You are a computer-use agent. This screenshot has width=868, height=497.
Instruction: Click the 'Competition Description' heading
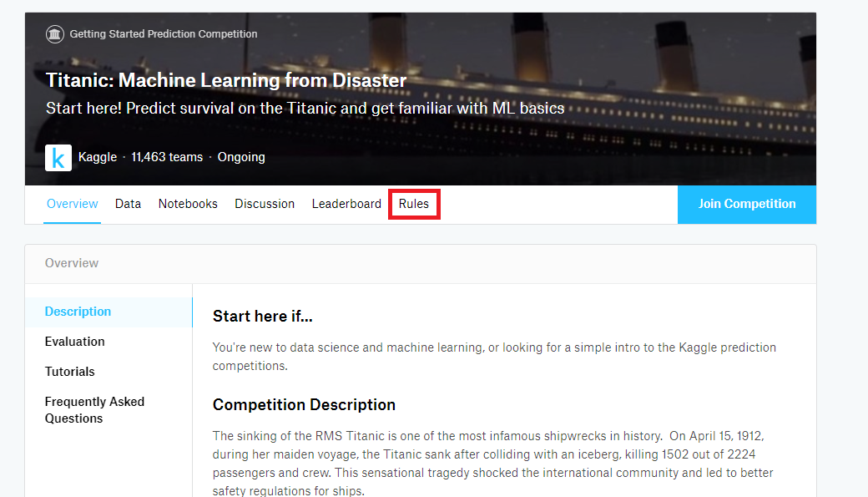pos(304,405)
